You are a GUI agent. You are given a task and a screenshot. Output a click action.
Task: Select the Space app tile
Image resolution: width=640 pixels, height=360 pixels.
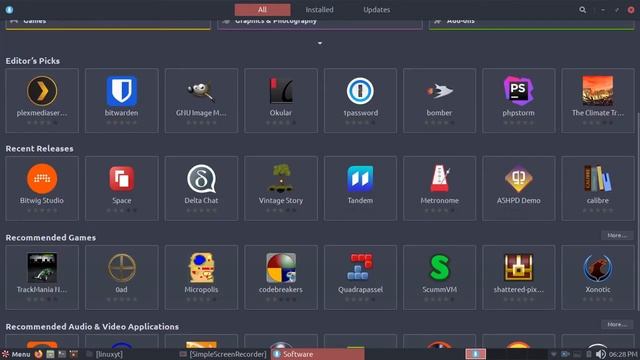pos(122,188)
